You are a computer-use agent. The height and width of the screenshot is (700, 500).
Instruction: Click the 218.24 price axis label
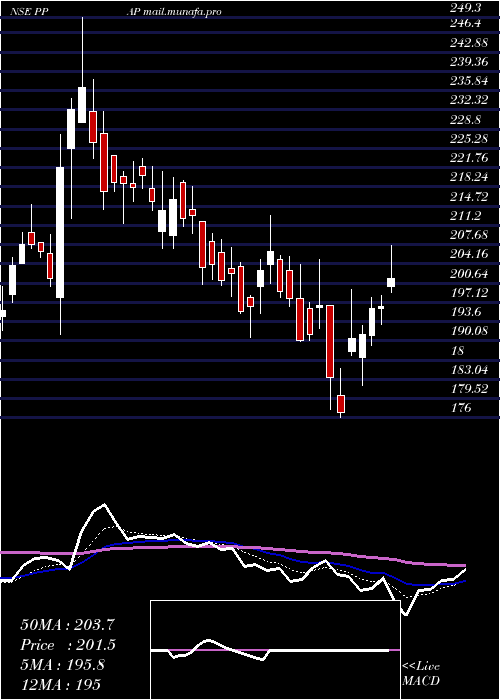tap(469, 177)
